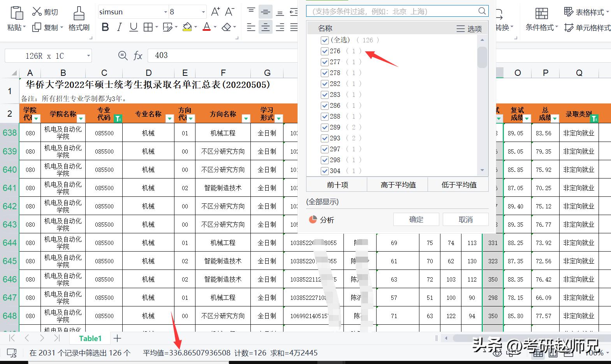Select column B header

pyautogui.click(x=63, y=73)
